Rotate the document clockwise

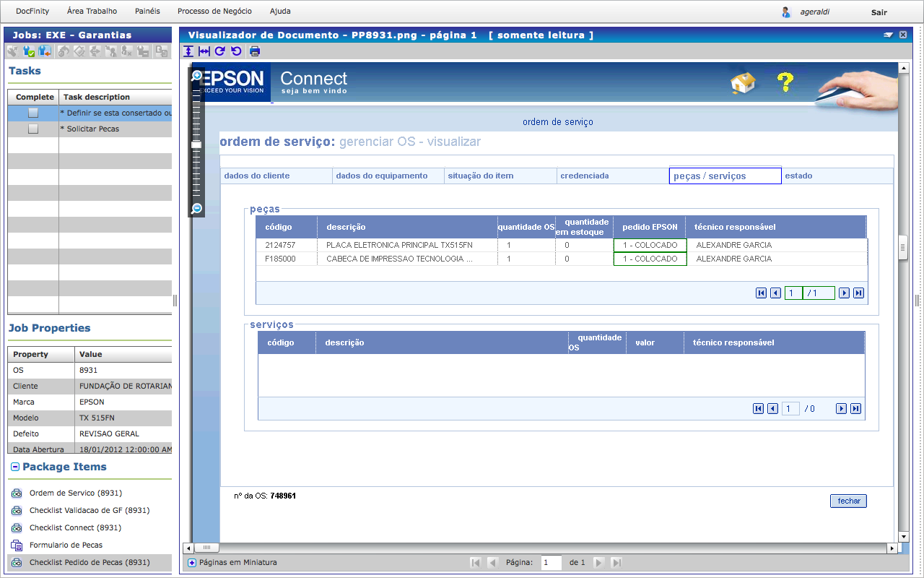point(220,51)
